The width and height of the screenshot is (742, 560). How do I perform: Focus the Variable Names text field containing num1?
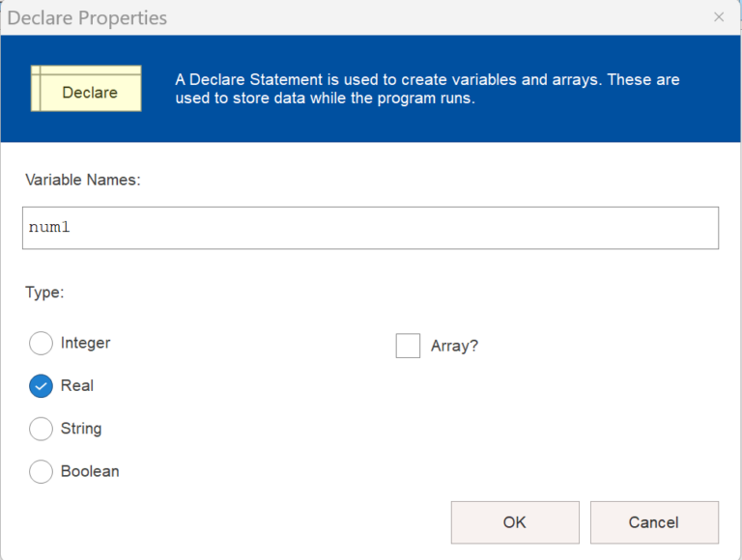[370, 228]
